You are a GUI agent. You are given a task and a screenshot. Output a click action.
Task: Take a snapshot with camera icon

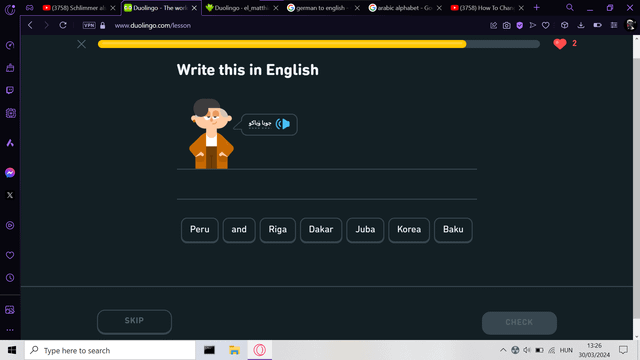click(507, 25)
